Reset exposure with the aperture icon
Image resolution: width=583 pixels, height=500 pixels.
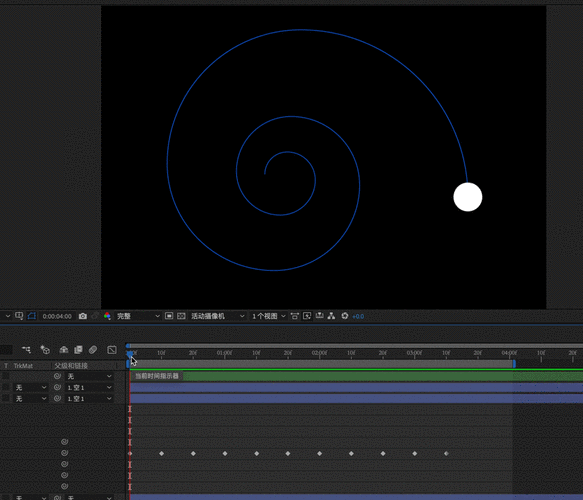coord(345,316)
